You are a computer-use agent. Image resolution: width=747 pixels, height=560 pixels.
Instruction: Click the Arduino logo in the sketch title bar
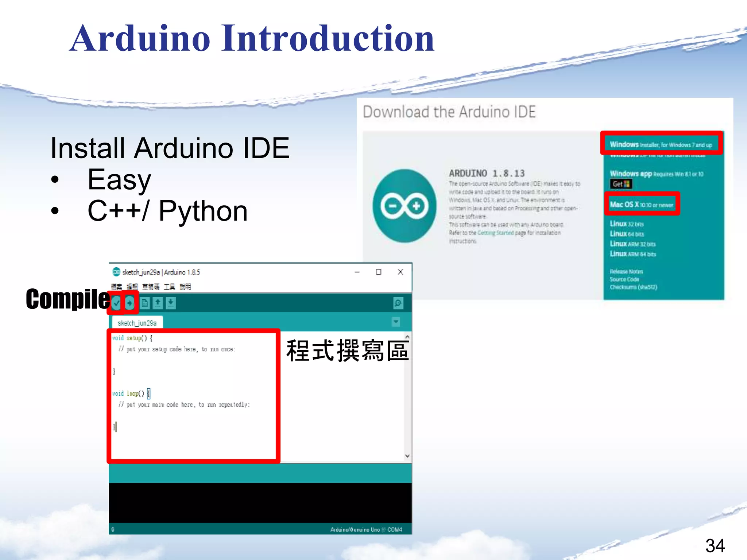[x=116, y=272]
